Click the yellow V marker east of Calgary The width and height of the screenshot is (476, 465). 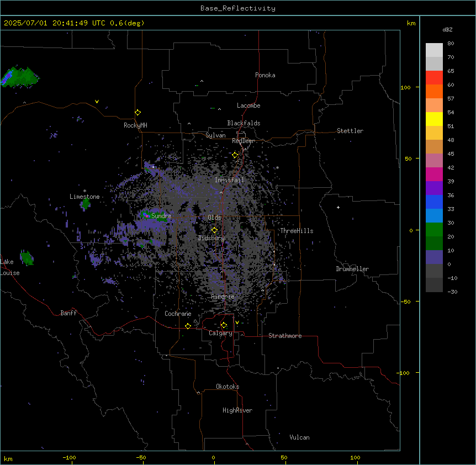click(237, 323)
